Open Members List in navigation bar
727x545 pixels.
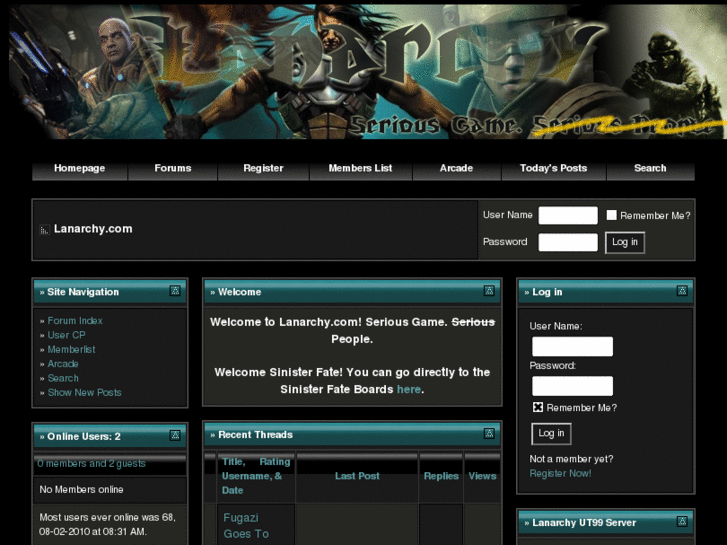click(x=360, y=168)
